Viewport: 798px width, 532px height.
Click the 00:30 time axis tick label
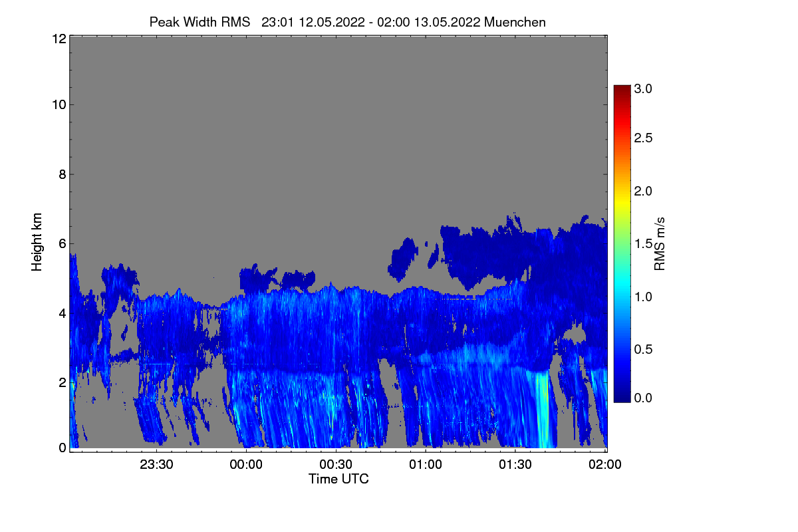336,464
